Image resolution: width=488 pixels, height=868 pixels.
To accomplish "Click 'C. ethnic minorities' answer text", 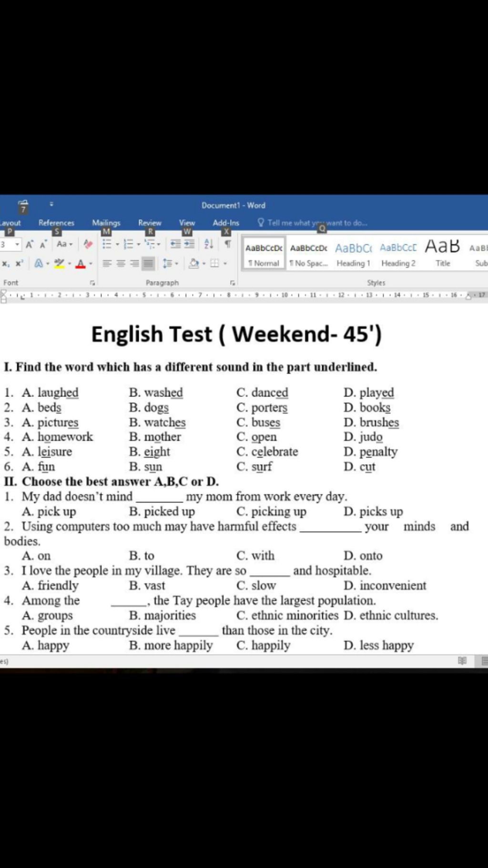I will 287,615.
